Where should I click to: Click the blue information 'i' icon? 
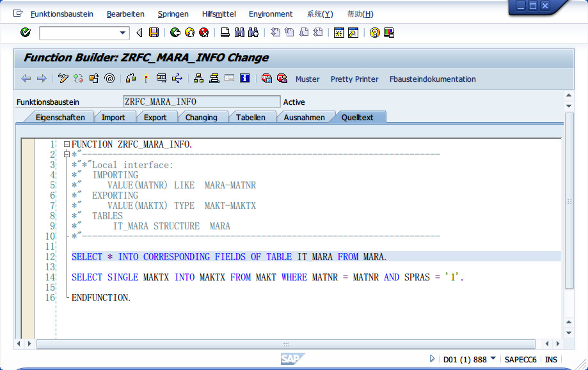(245, 78)
